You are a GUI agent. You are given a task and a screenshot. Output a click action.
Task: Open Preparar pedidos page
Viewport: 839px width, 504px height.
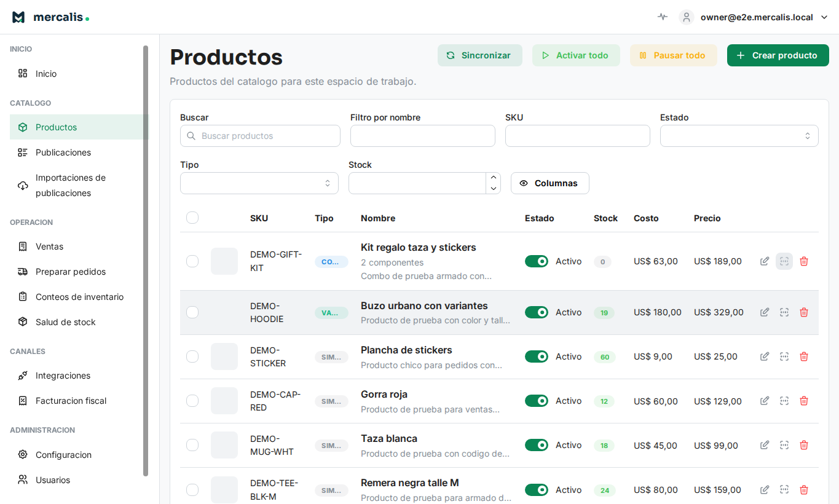click(79, 272)
